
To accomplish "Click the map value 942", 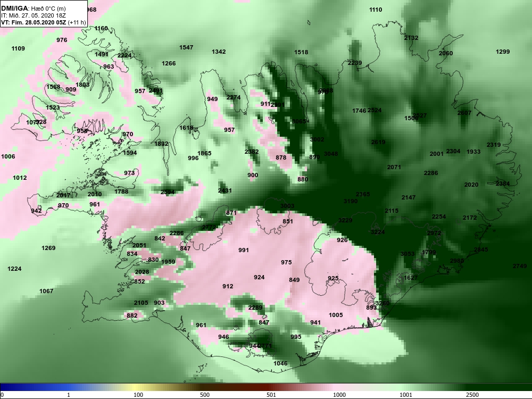I will click(x=36, y=211).
